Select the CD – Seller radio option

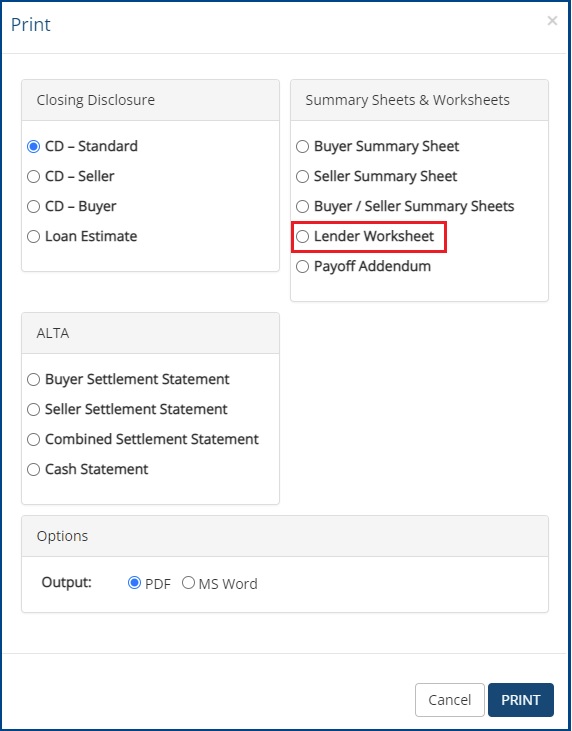pos(34,176)
